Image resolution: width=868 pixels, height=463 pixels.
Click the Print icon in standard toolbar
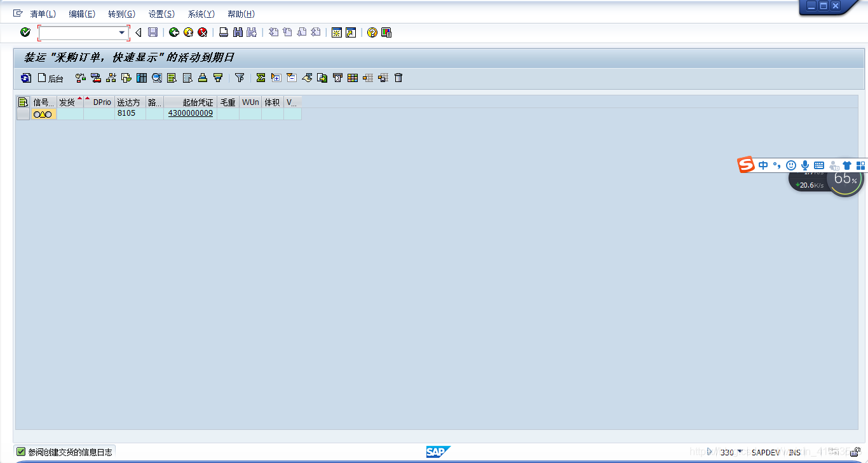[224, 32]
